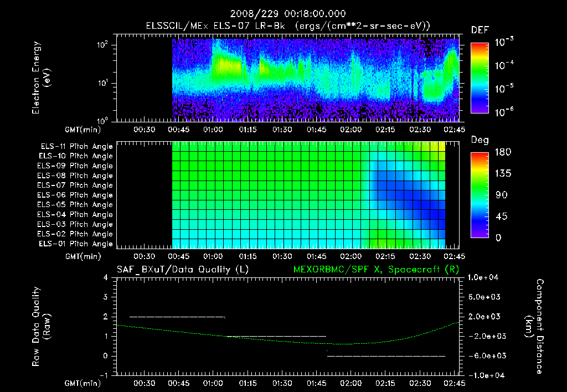Click the 6.0e+03 right axis tick label
567x392 pixels.
(484, 297)
